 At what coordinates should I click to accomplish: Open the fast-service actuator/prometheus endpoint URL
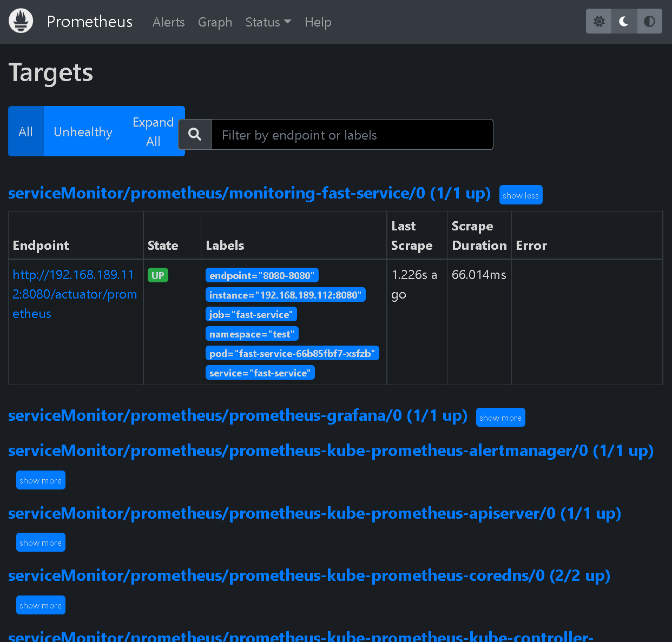(x=75, y=294)
